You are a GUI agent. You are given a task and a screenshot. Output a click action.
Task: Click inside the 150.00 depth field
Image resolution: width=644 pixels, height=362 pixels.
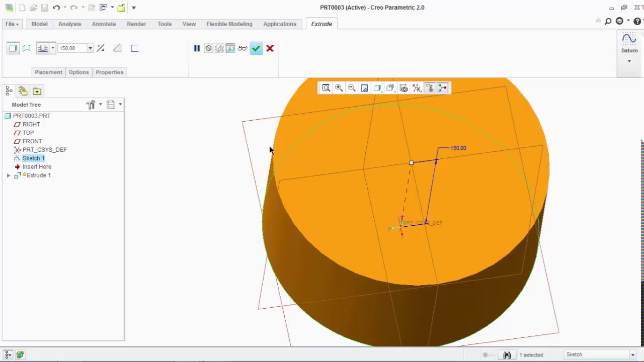(70, 48)
